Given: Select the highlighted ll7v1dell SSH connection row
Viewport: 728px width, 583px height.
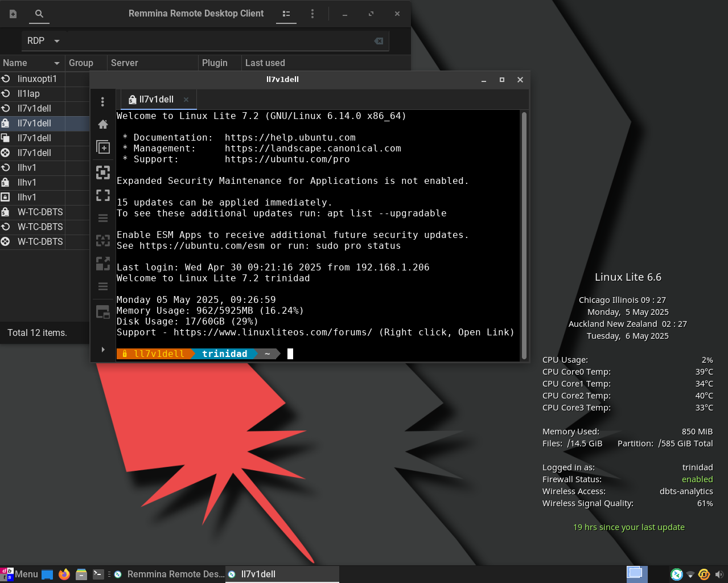Looking at the screenshot, I should tap(44, 123).
